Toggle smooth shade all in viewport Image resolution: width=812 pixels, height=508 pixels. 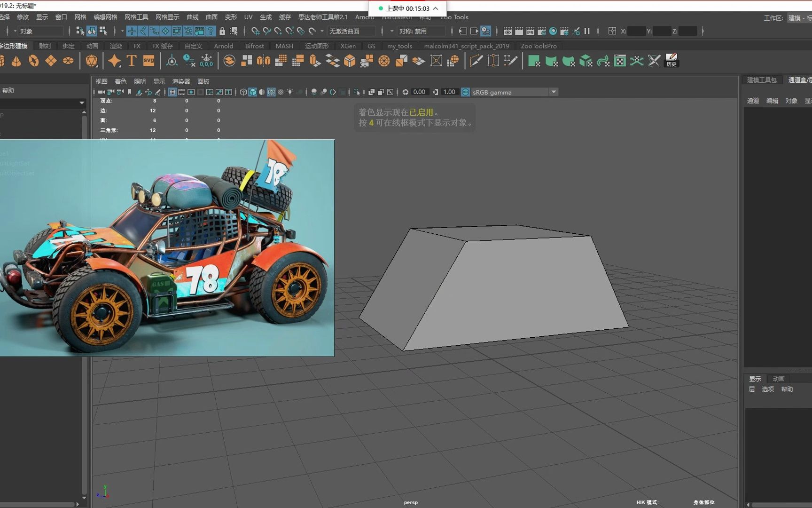click(253, 92)
